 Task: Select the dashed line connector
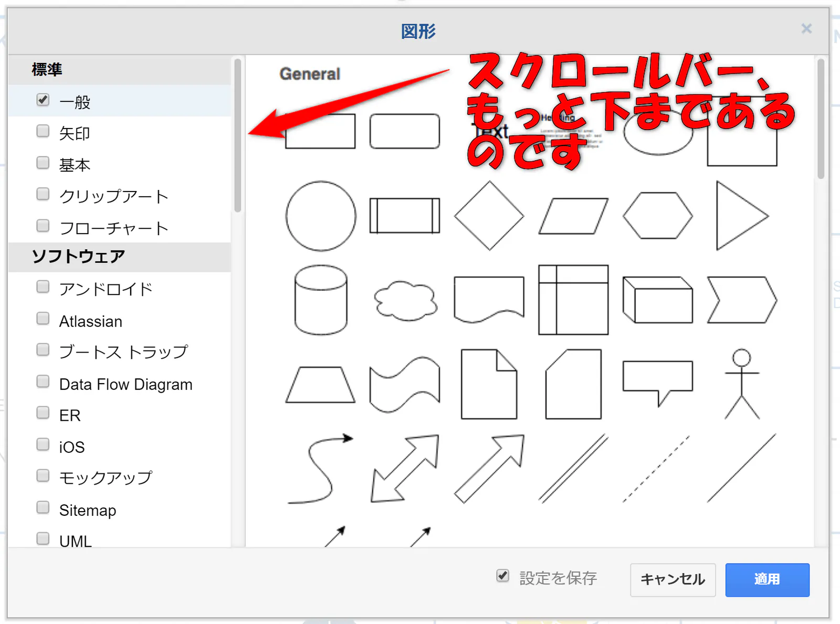[x=656, y=469]
